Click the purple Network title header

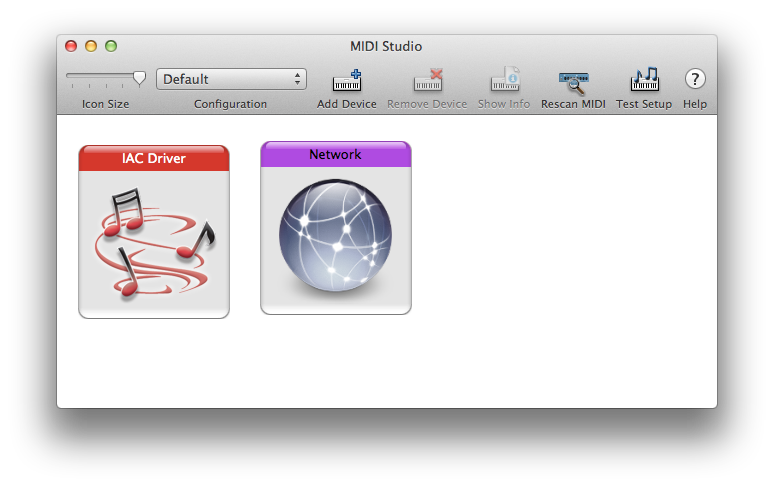point(335,154)
